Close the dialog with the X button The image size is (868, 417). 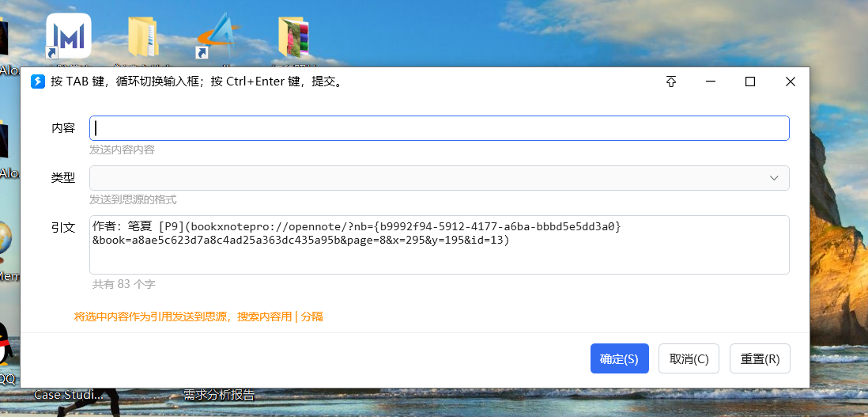pyautogui.click(x=791, y=82)
